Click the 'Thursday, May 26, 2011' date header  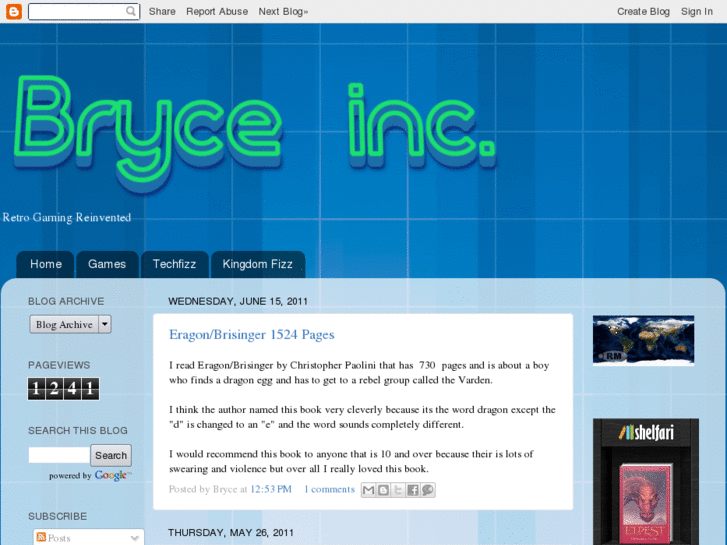pyautogui.click(x=231, y=532)
